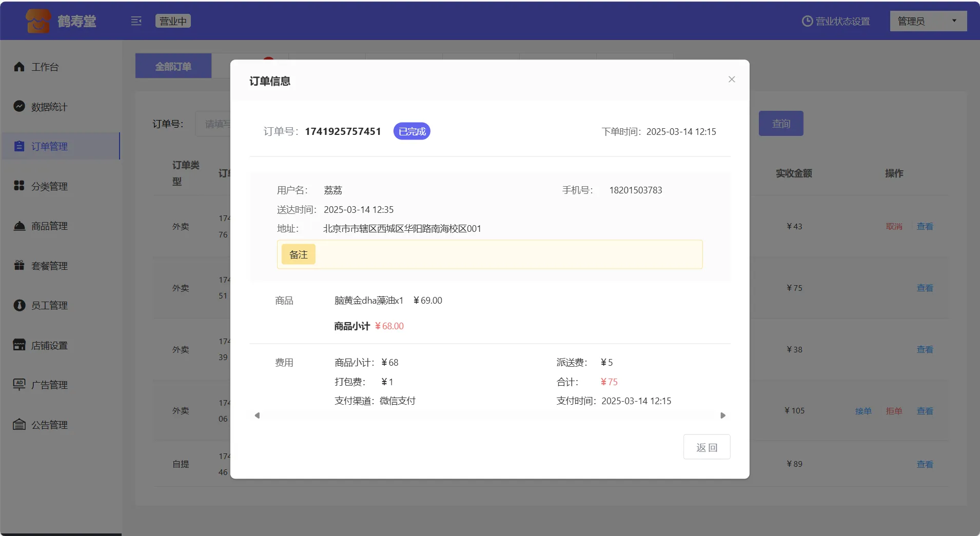This screenshot has width=980, height=536.
Task: Open the 管理员 account dropdown
Action: pos(928,21)
